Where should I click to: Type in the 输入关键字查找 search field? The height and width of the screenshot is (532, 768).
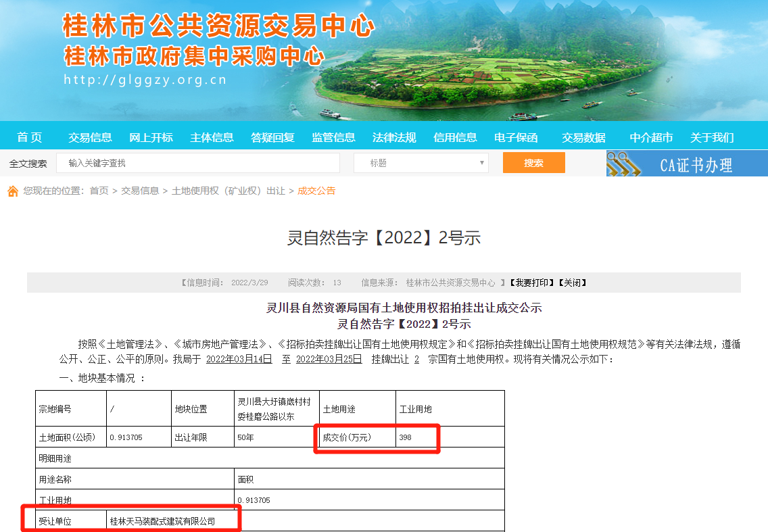(x=198, y=163)
